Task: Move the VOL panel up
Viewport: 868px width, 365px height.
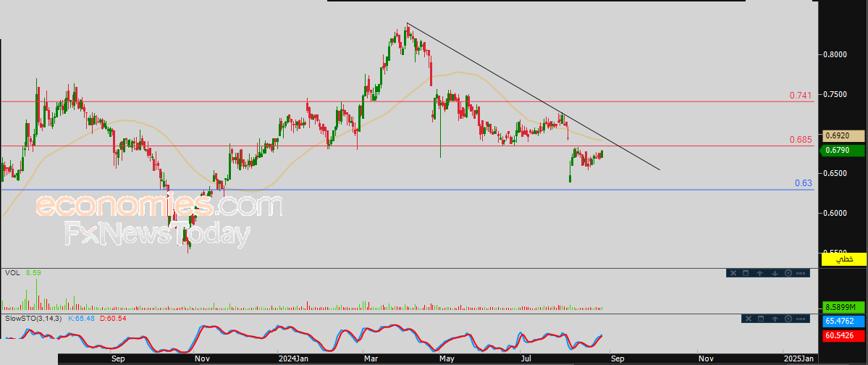Action: click(760, 273)
